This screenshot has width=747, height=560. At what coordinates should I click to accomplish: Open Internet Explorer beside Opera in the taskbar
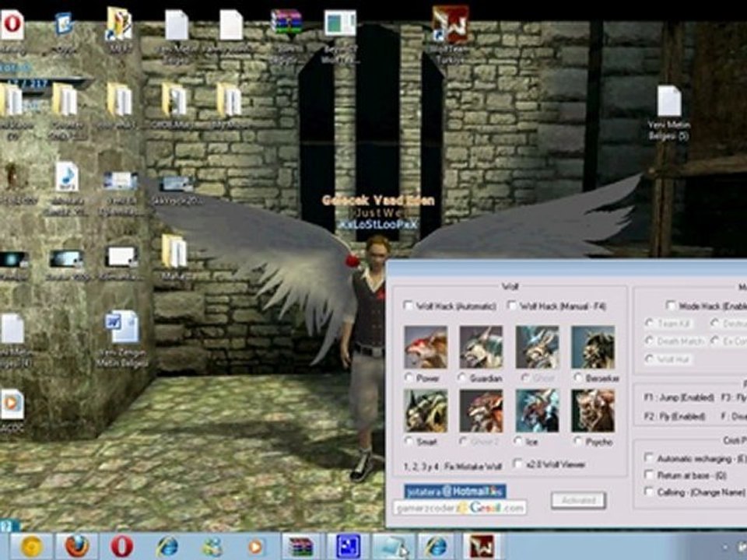tap(167, 547)
